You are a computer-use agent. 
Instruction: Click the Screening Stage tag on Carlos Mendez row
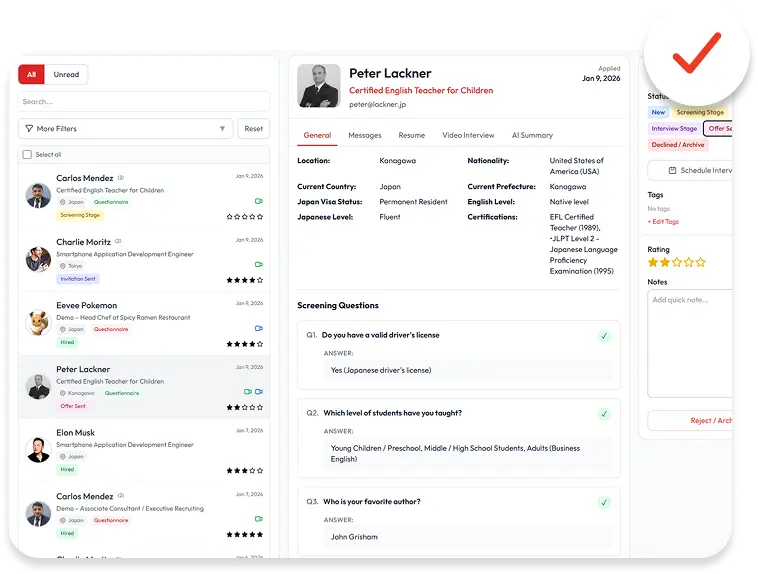pyautogui.click(x=80, y=215)
